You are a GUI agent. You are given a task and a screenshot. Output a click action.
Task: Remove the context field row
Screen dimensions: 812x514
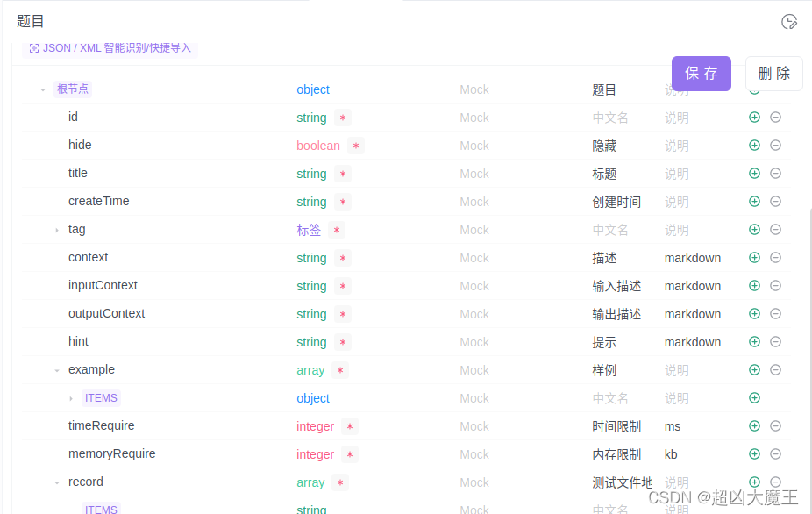point(775,258)
